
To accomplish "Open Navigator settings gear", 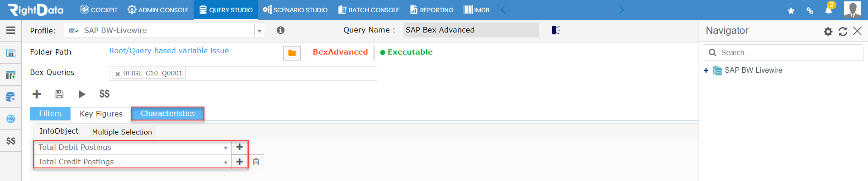I will pos(828,31).
